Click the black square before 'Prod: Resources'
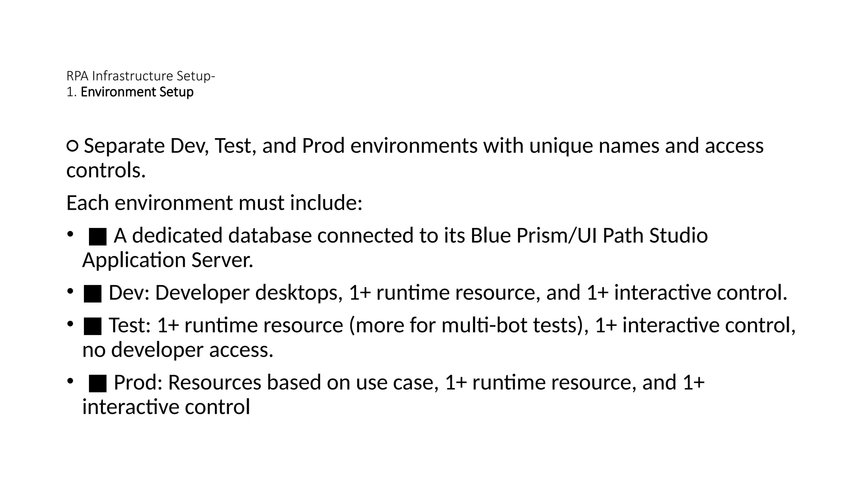The height and width of the screenshot is (488, 868). tap(97, 383)
